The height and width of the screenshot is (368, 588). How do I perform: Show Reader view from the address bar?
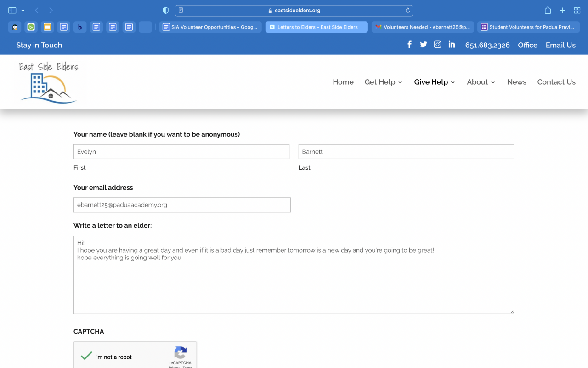(181, 10)
